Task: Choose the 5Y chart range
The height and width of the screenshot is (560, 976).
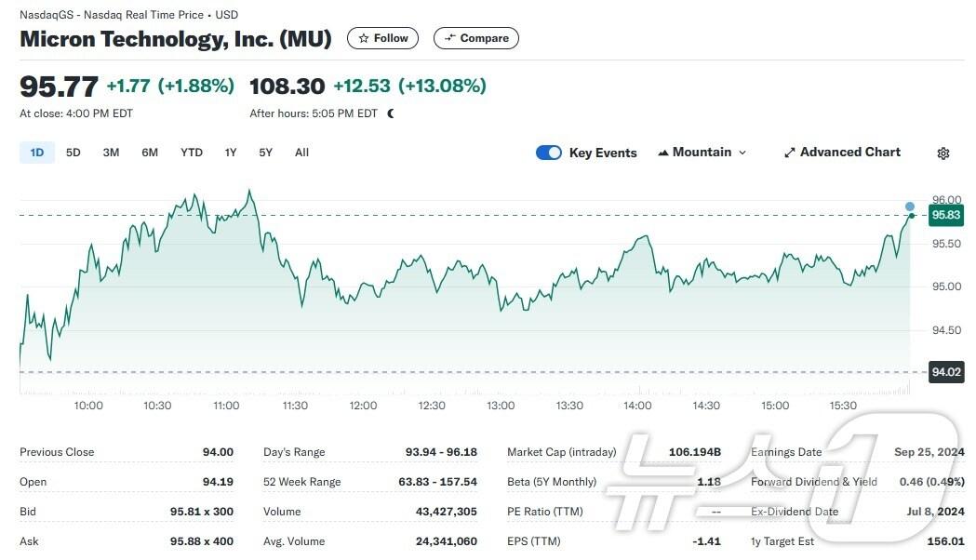Action: [x=266, y=153]
